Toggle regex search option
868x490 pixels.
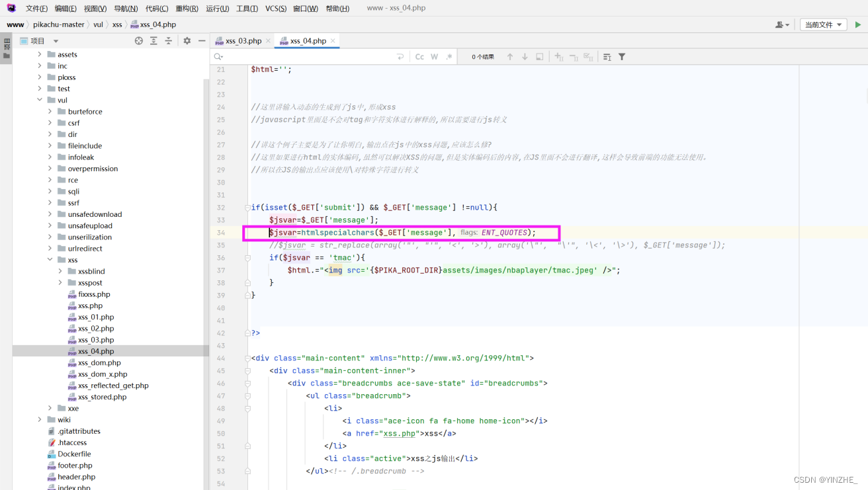(449, 57)
